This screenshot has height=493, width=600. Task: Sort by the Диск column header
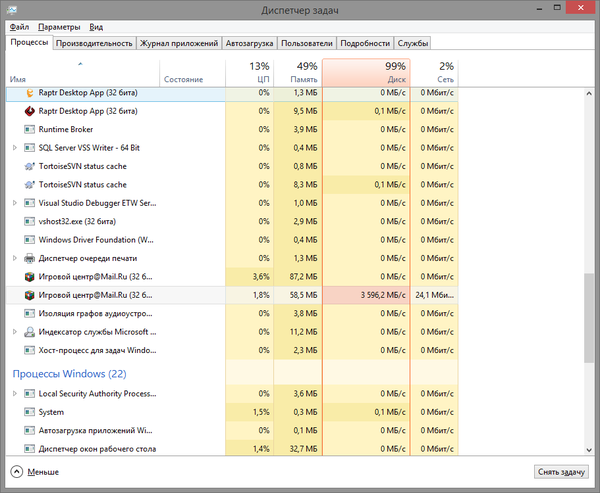[x=366, y=73]
